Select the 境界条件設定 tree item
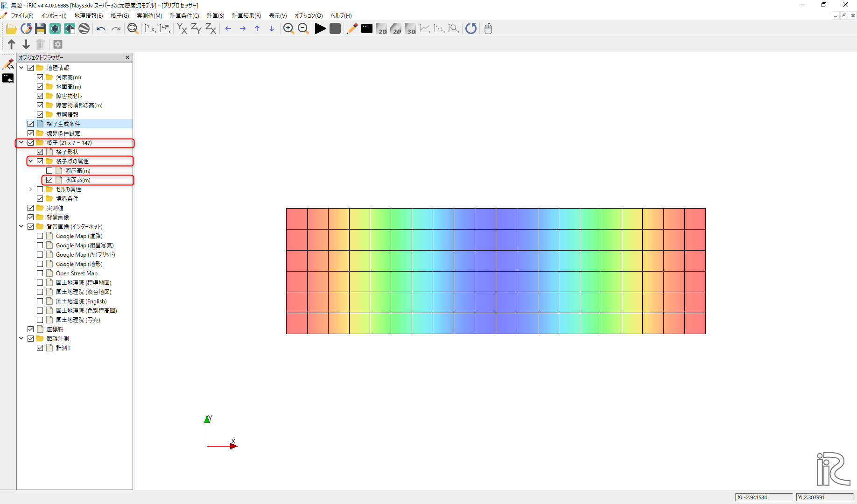This screenshot has height=504, width=857. (63, 133)
